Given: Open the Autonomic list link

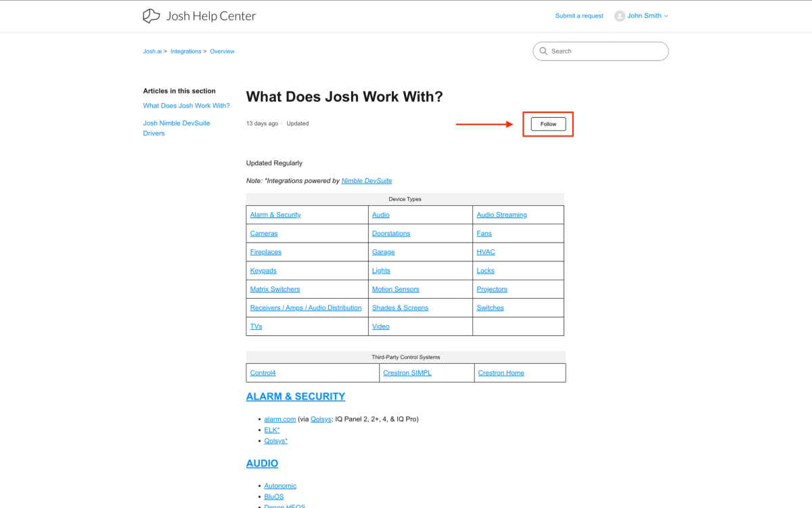Looking at the screenshot, I should pos(280,486).
